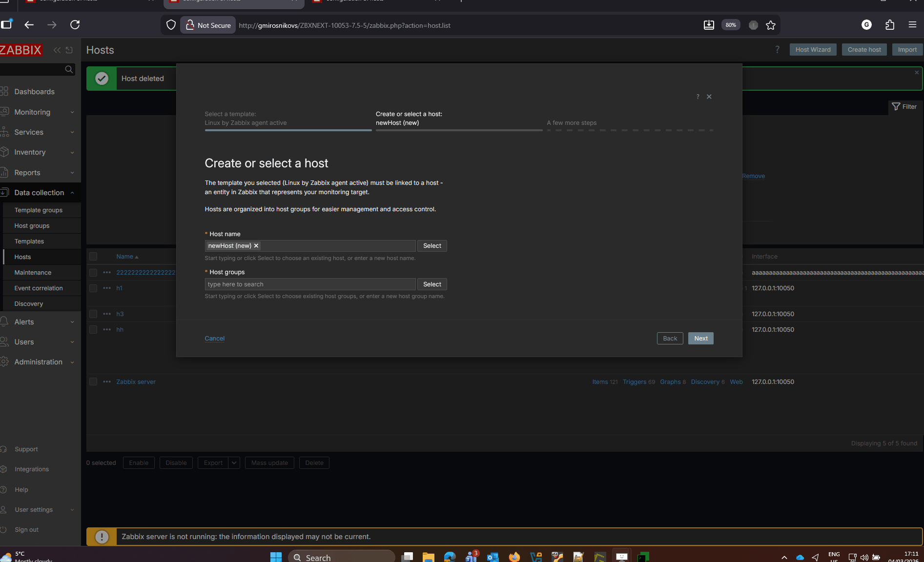
Task: Check the checkbox for Zabbix server row
Action: 93,382
